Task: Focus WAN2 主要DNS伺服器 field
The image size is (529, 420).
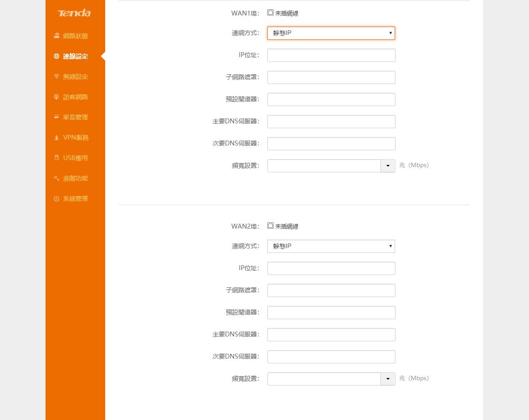Action: click(331, 335)
